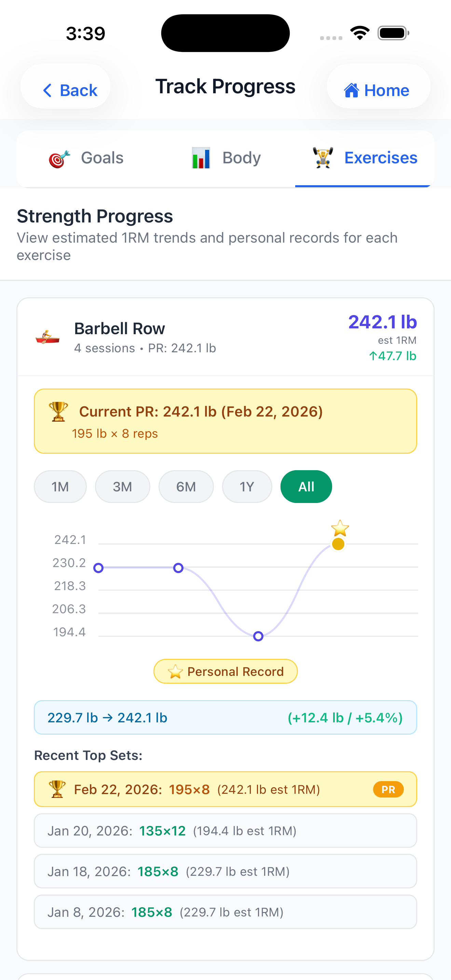Tap the star icon in Personal Record legend
The image size is (451, 980).
click(x=175, y=672)
